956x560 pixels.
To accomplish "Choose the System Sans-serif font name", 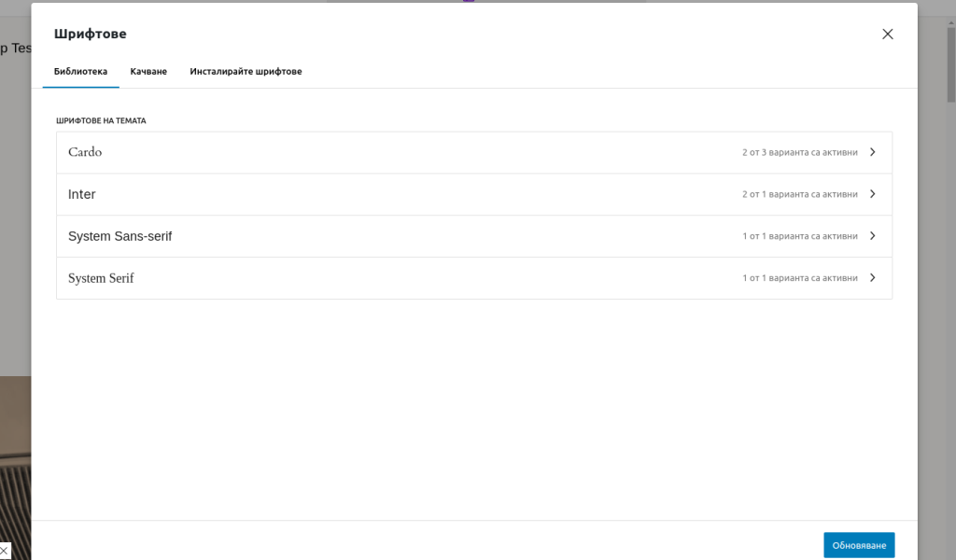I will coord(119,236).
